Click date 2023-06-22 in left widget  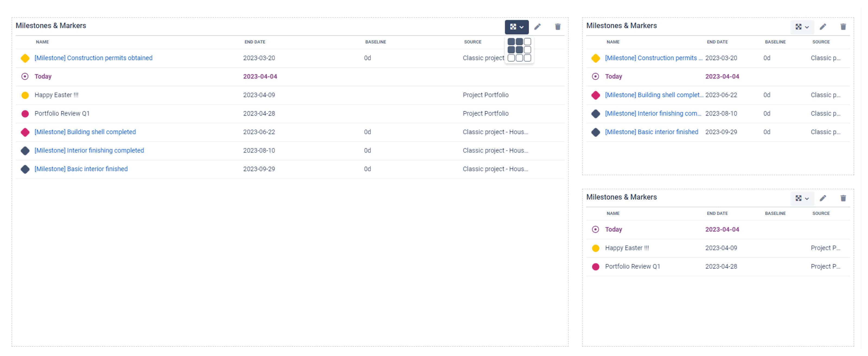coord(259,132)
